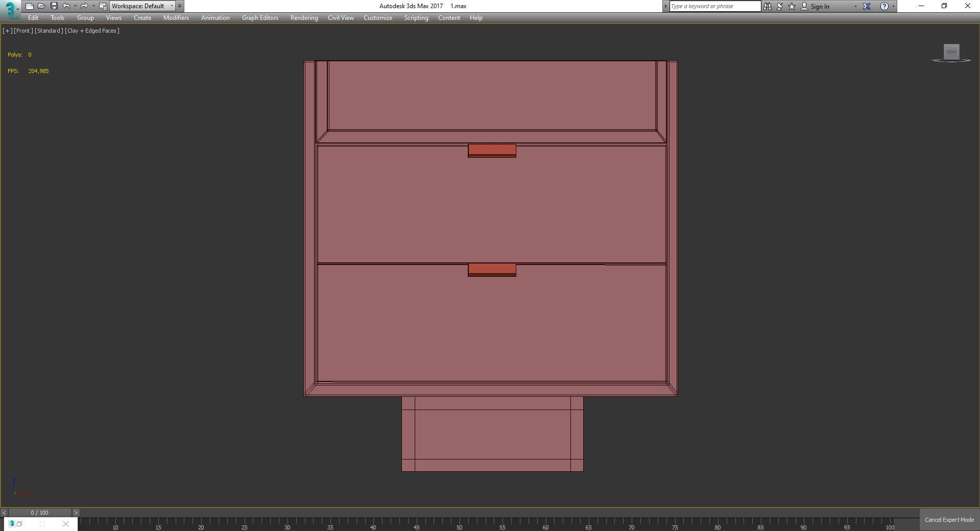The image size is (980, 531).
Task: Open the Civil View menu
Action: click(341, 18)
